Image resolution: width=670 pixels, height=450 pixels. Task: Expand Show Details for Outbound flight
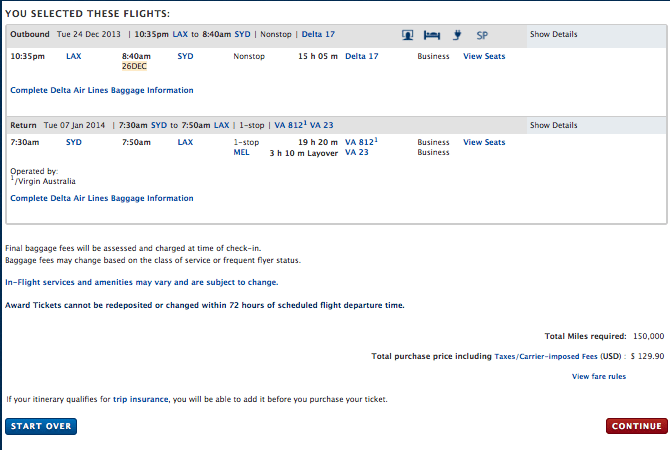(553, 34)
